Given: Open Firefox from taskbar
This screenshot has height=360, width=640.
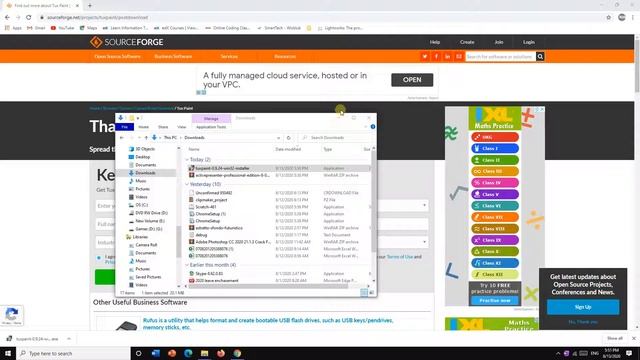Looking at the screenshot, I should pos(221,353).
